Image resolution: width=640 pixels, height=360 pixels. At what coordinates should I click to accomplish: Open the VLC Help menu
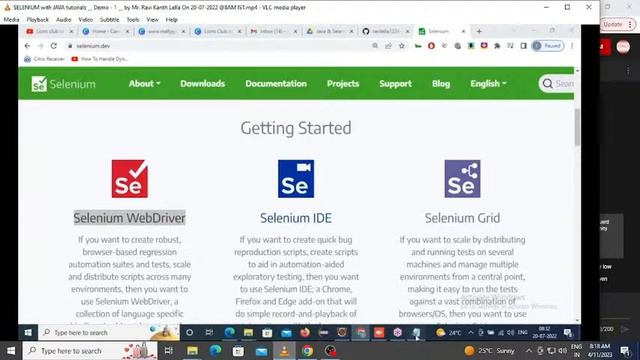171,20
